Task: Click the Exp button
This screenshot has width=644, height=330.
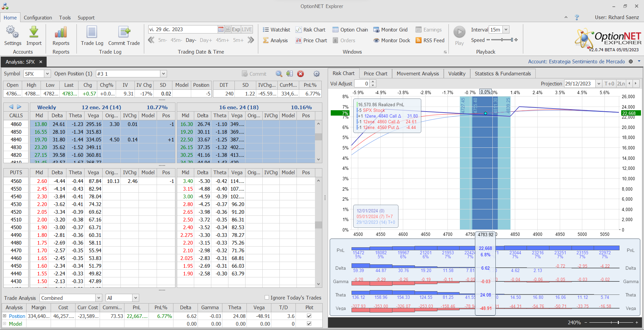Action: click(x=236, y=29)
